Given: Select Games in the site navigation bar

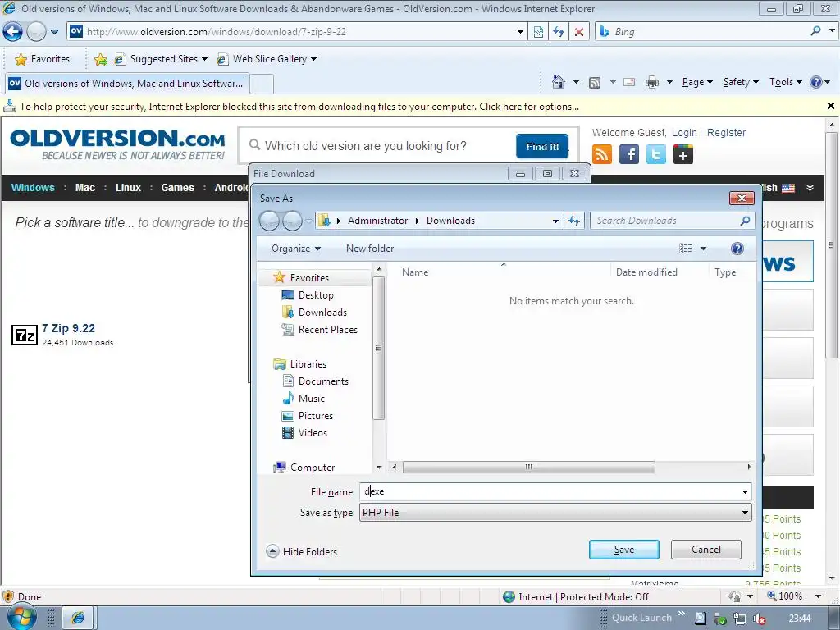Looking at the screenshot, I should click(x=178, y=188).
